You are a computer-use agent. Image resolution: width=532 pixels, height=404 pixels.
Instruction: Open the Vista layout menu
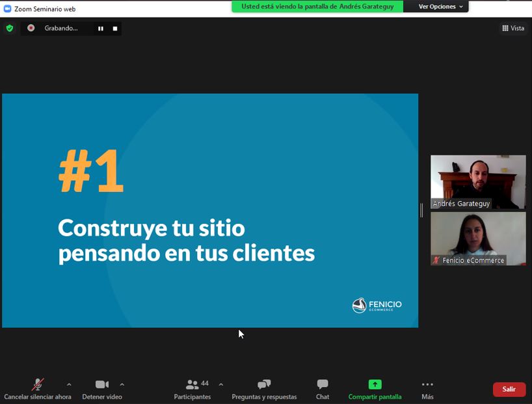513,28
